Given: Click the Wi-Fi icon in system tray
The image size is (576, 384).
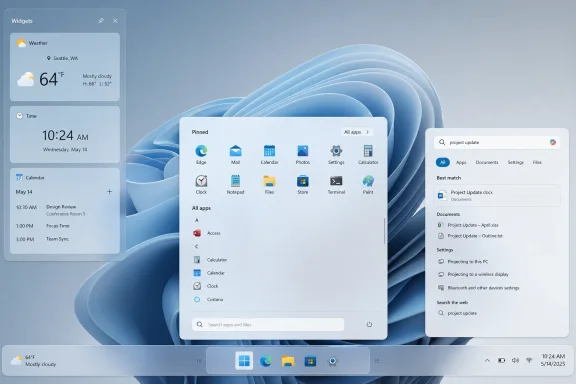Looking at the screenshot, I should pyautogui.click(x=529, y=360).
